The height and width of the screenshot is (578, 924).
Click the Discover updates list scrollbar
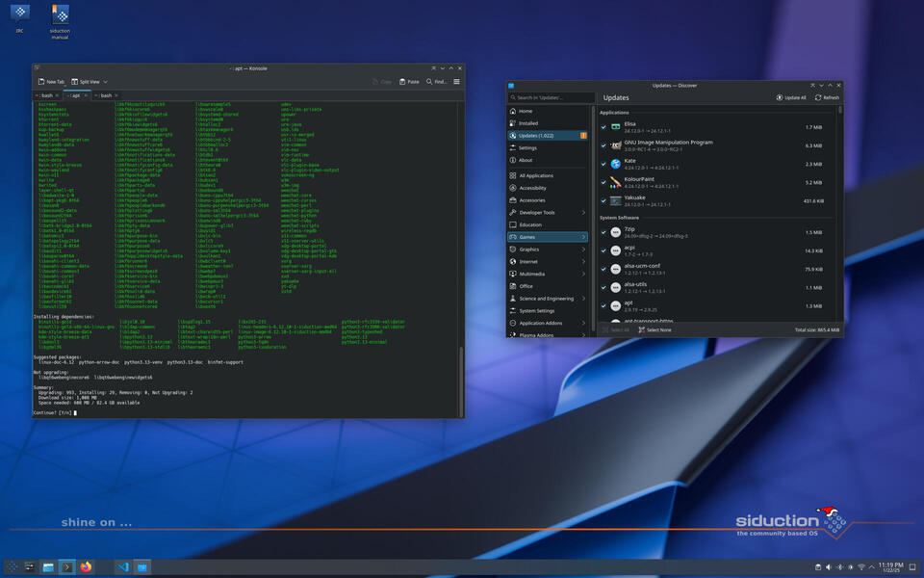[839, 110]
